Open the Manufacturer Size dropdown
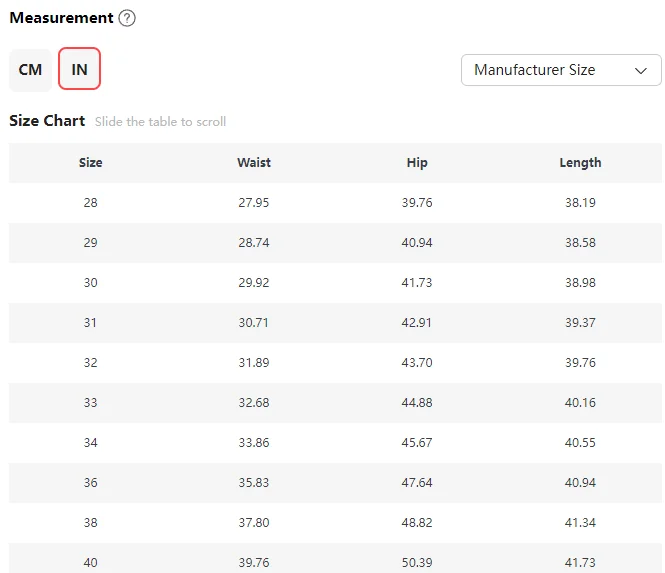 pyautogui.click(x=560, y=70)
